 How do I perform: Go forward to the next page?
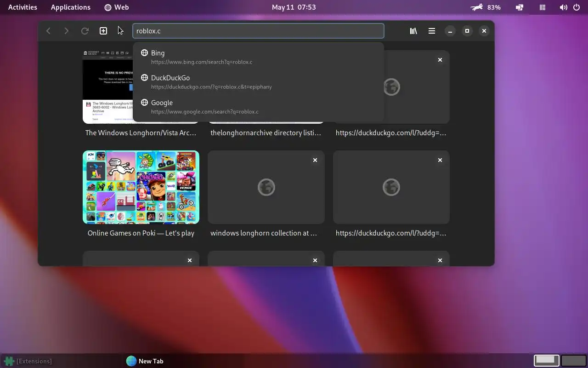point(66,31)
